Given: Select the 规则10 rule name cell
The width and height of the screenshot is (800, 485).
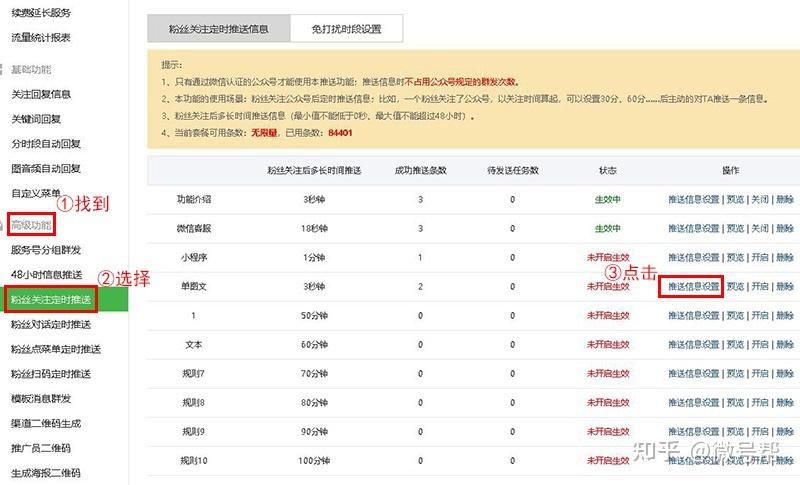Looking at the screenshot, I should [x=194, y=461].
